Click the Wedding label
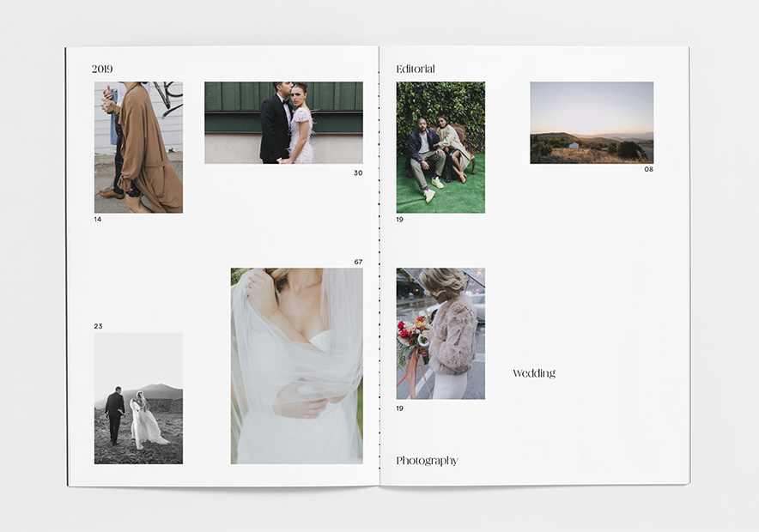This screenshot has width=759, height=532. [x=534, y=373]
